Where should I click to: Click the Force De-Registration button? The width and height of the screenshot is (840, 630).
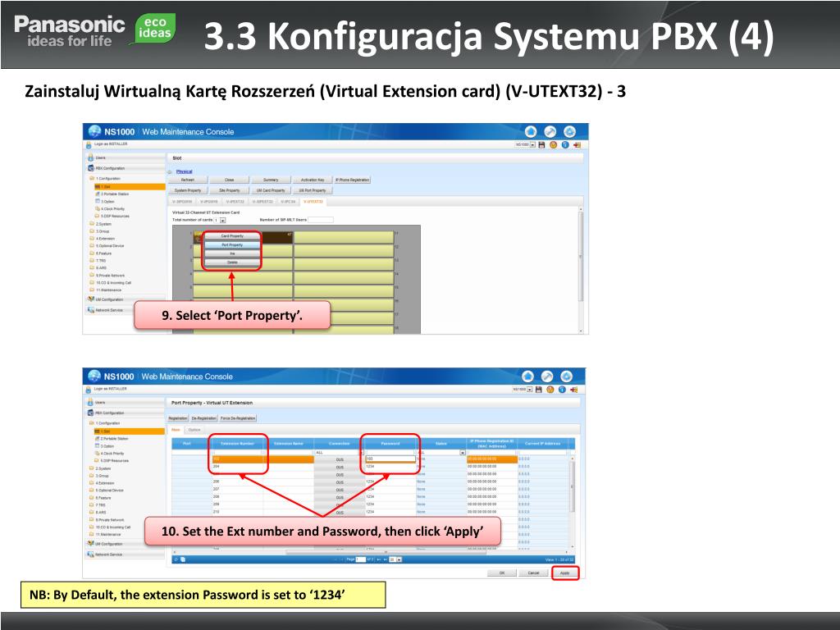(238, 418)
